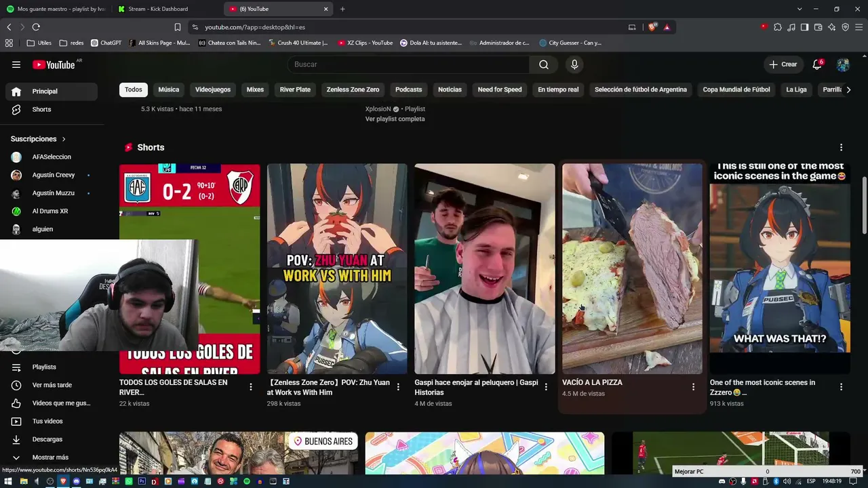The height and width of the screenshot is (488, 868).
Task: Open a new browser tab
Action: coord(342,9)
